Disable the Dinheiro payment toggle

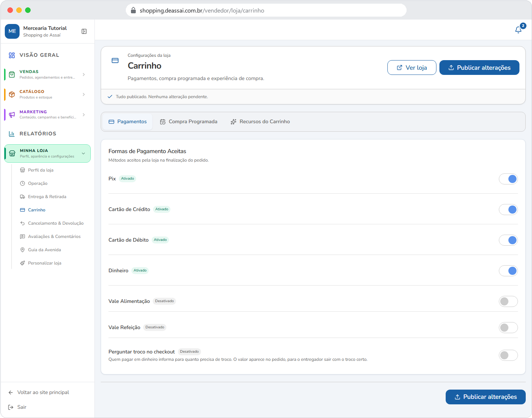point(508,271)
